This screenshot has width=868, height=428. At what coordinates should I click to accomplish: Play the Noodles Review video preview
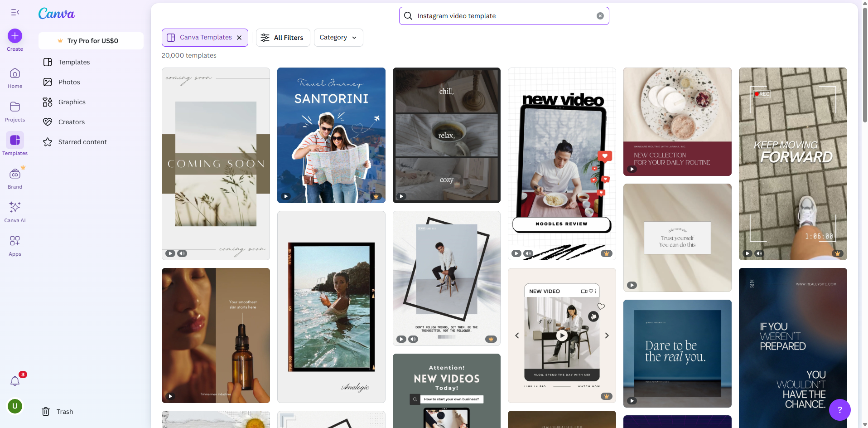(516, 253)
